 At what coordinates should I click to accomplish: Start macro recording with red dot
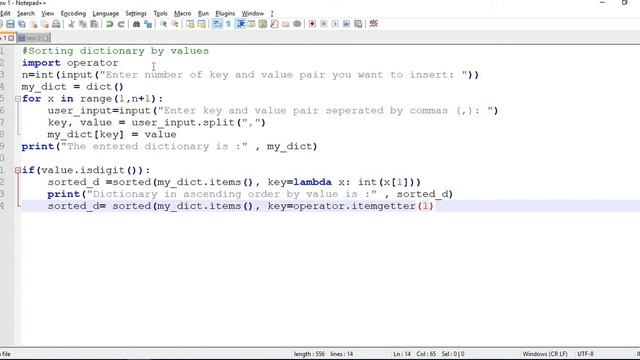[312, 24]
